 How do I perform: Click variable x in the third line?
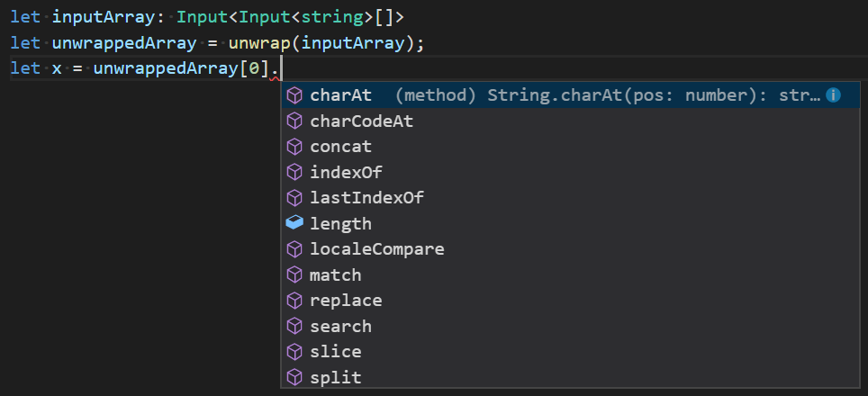pos(57,69)
